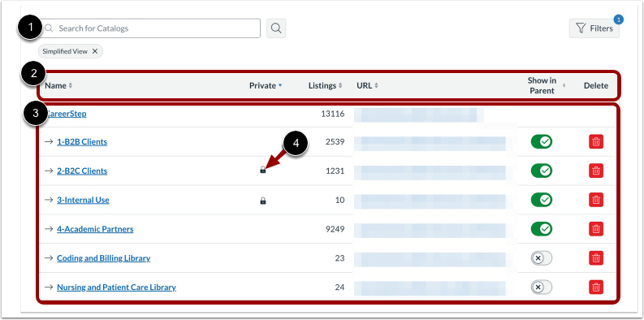Screen dimensions: 644x320
Task: Delete Nursing and Patient Care Library catalog
Action: [x=596, y=288]
